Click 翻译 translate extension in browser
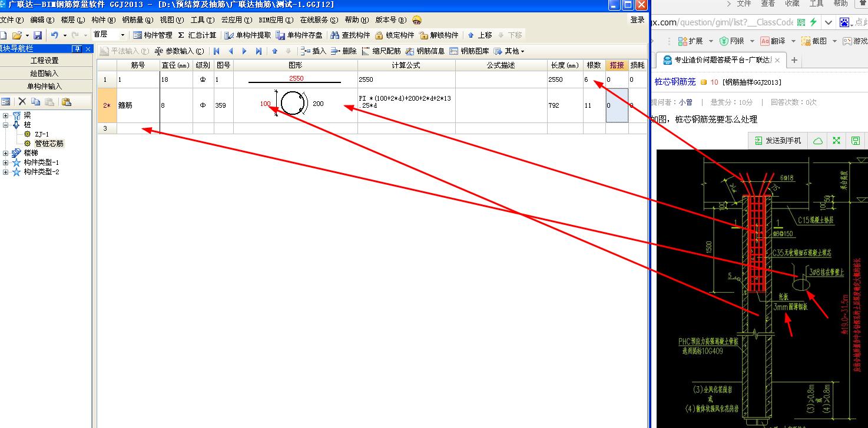The width and height of the screenshot is (868, 428). [773, 41]
